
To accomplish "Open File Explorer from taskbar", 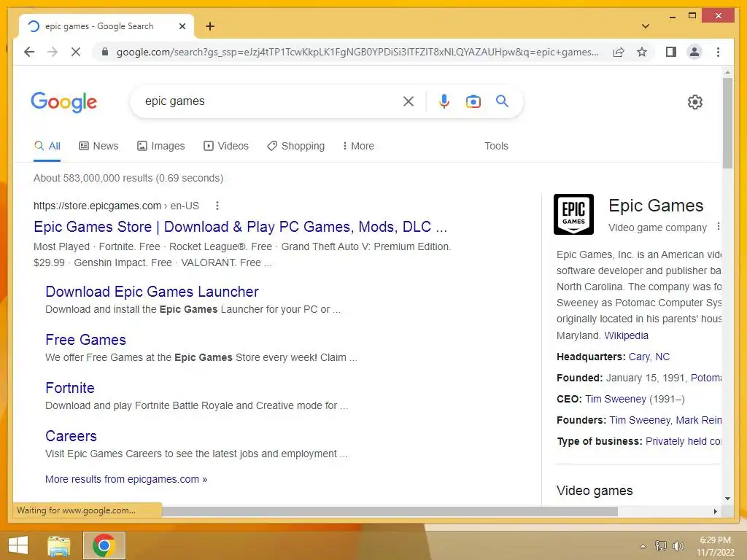I will point(59,545).
